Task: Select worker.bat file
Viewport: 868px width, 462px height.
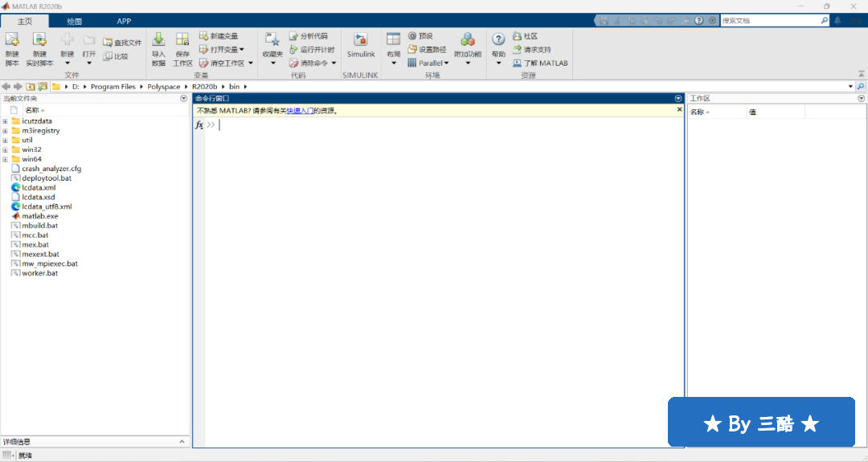Action: [x=40, y=273]
